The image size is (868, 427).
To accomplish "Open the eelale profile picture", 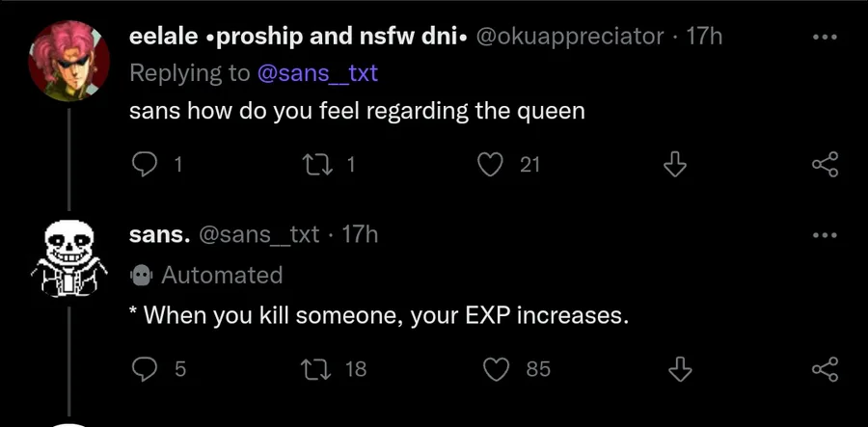I will [69, 60].
